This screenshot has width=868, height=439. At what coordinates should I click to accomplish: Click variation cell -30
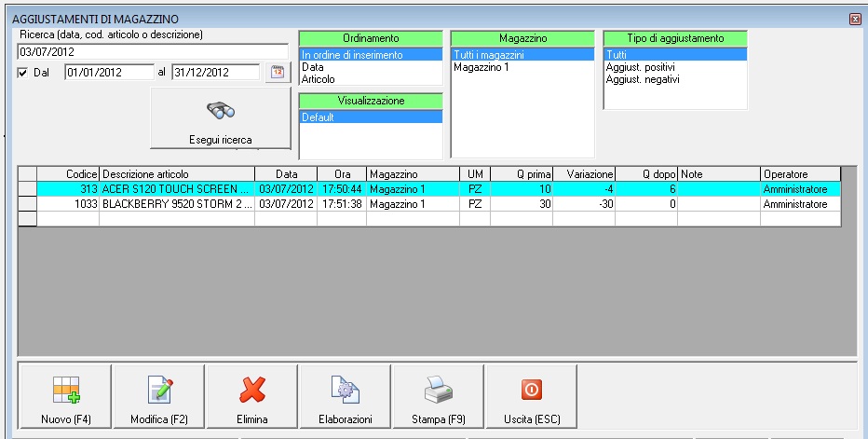coord(584,204)
